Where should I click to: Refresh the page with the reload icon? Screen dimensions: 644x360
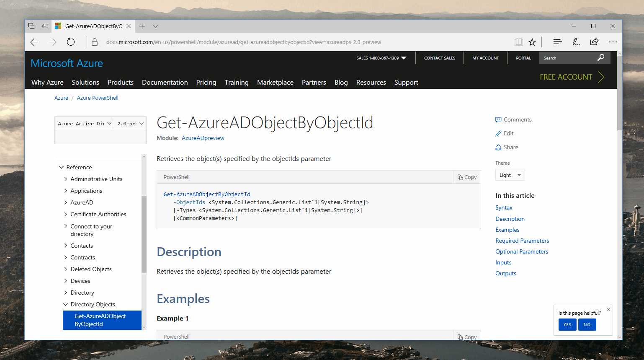point(70,42)
